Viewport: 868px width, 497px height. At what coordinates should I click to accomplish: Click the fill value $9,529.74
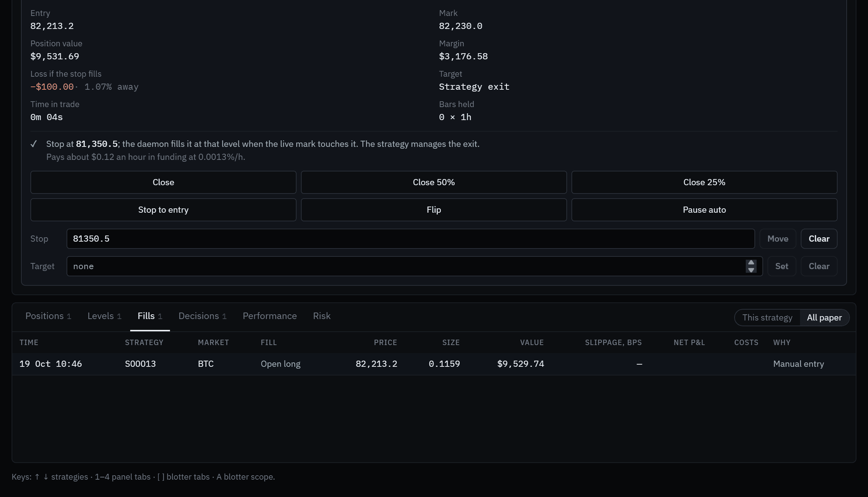click(520, 364)
